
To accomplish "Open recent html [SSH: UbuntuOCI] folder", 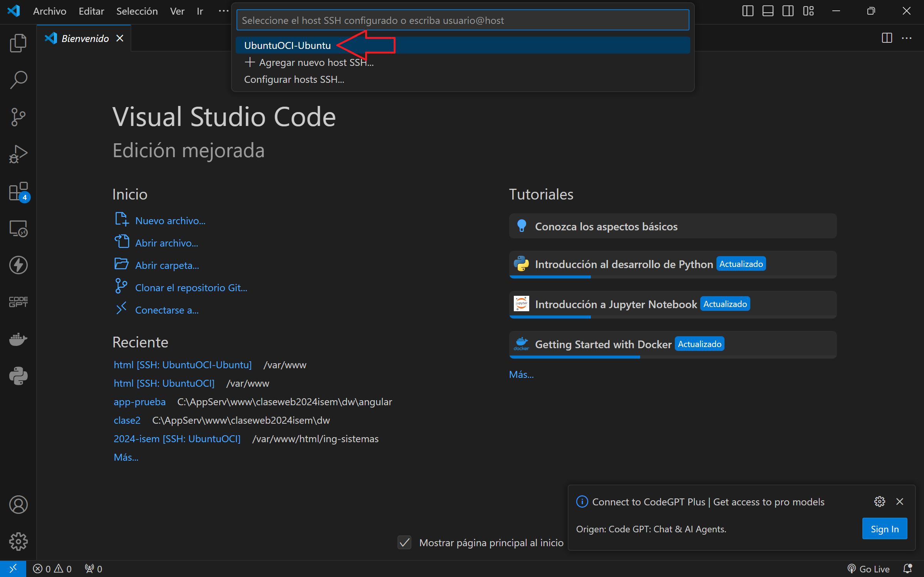I will (164, 383).
